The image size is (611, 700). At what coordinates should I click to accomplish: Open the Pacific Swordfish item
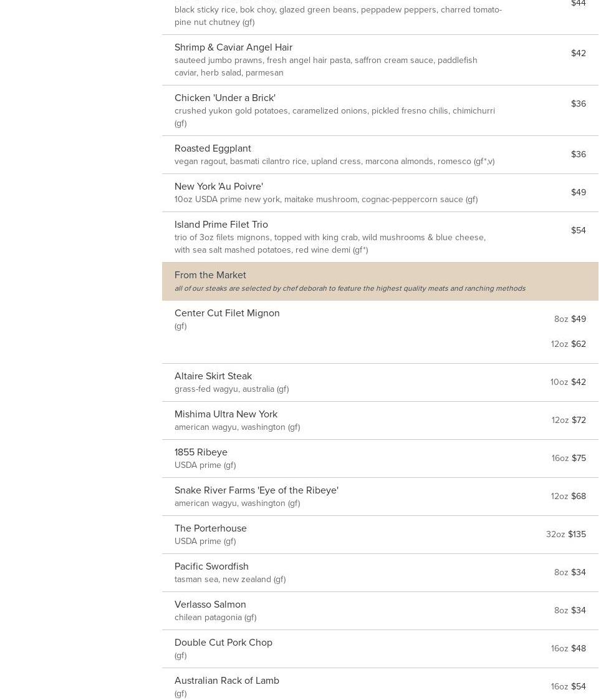tap(211, 566)
